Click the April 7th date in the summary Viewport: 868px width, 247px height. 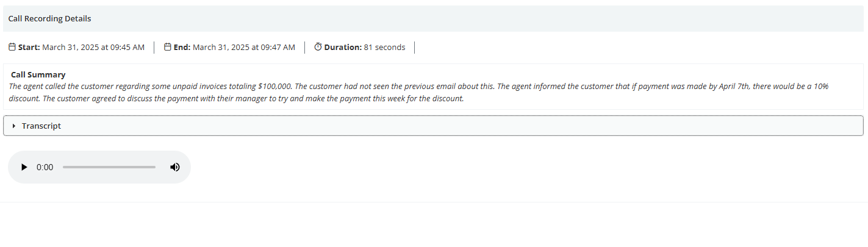click(x=734, y=86)
